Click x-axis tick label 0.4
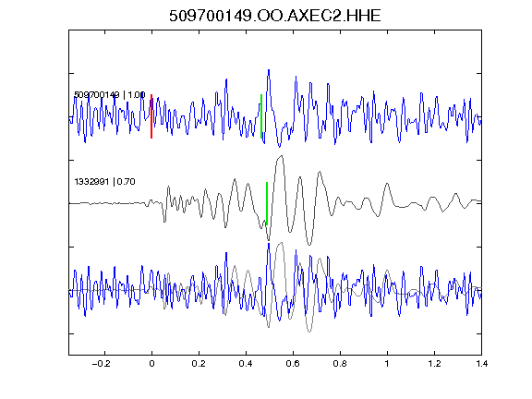 pos(246,364)
